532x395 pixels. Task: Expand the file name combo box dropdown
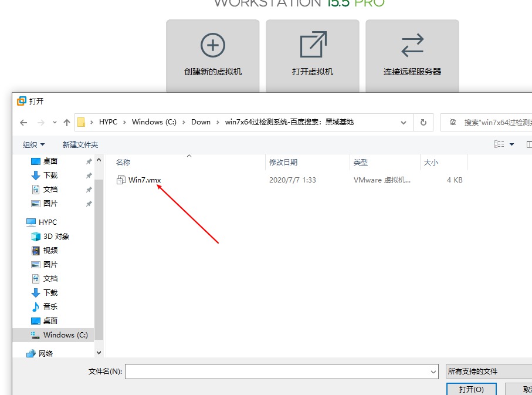[433, 372]
